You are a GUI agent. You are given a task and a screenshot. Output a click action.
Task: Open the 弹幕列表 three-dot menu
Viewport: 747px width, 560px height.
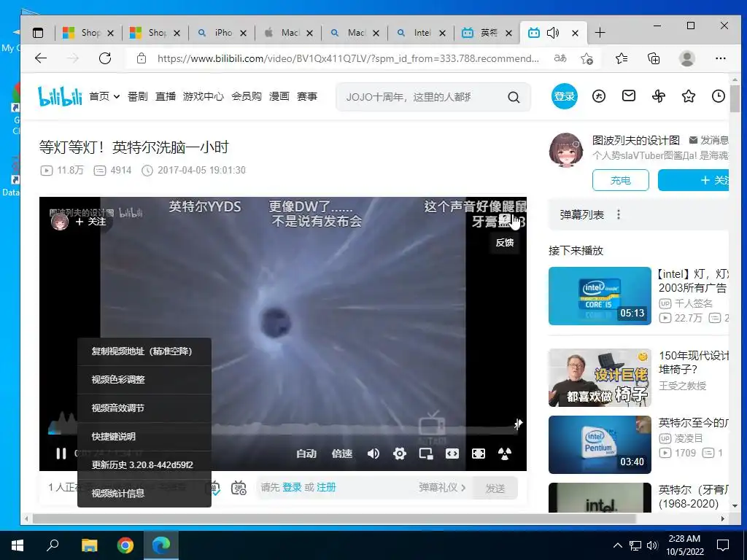click(619, 214)
